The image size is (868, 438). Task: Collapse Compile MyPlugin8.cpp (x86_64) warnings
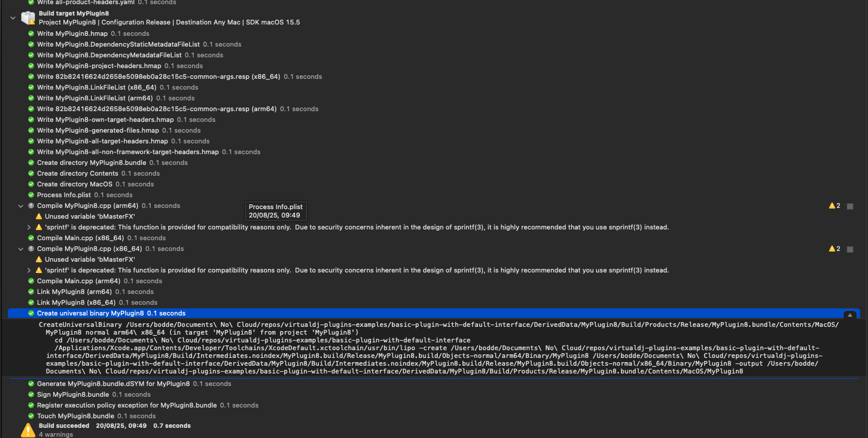click(x=22, y=249)
